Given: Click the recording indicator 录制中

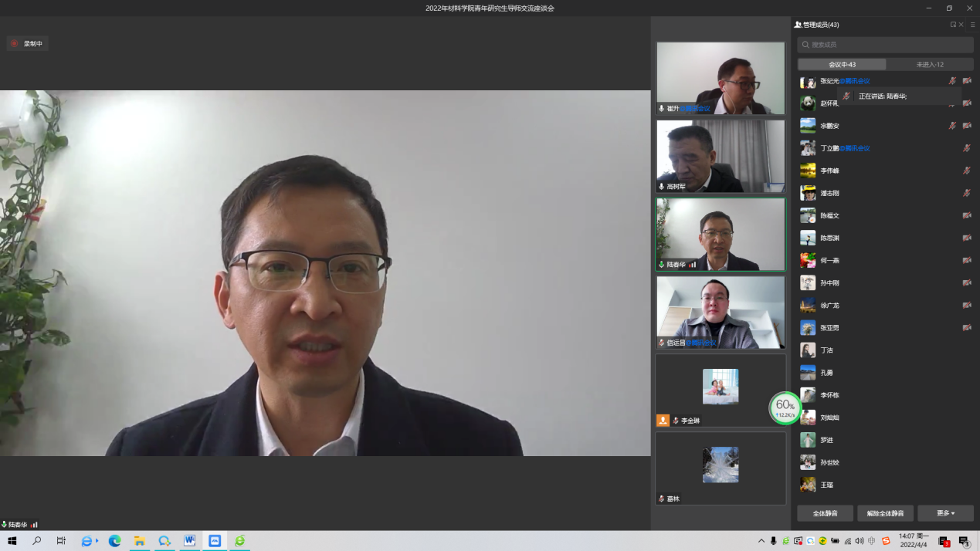Looking at the screenshot, I should pos(28,44).
